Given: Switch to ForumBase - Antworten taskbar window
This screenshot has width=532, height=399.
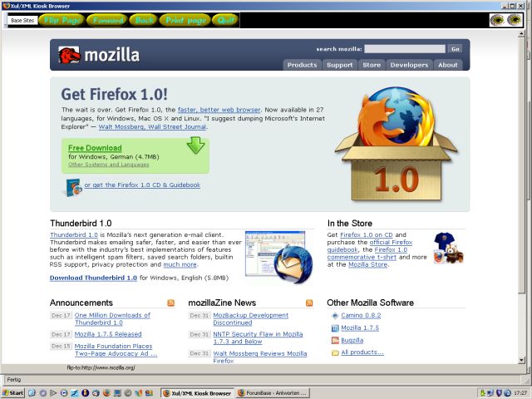Looking at the screenshot, I should 273,393.
